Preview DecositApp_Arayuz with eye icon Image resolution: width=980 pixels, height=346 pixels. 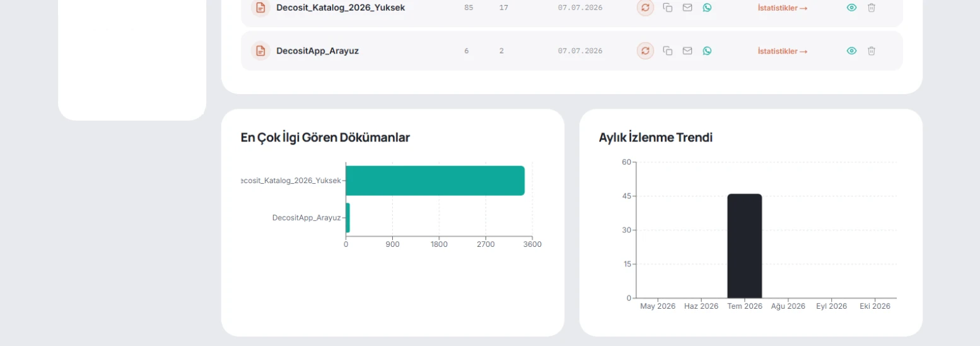click(851, 51)
